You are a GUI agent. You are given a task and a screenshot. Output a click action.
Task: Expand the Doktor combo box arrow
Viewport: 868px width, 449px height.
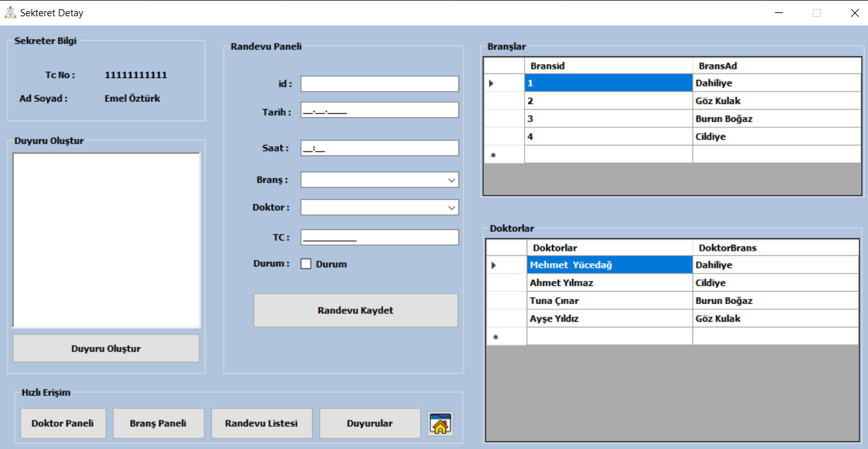[x=451, y=207]
